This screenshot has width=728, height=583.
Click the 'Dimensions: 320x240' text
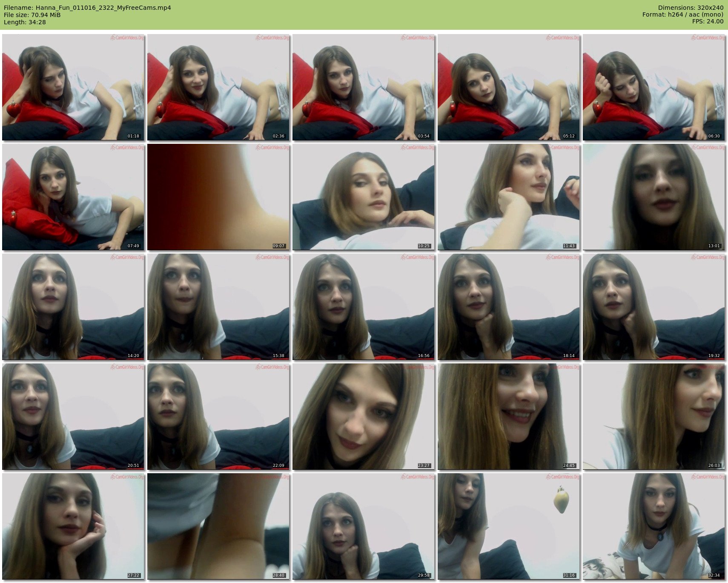691,8
